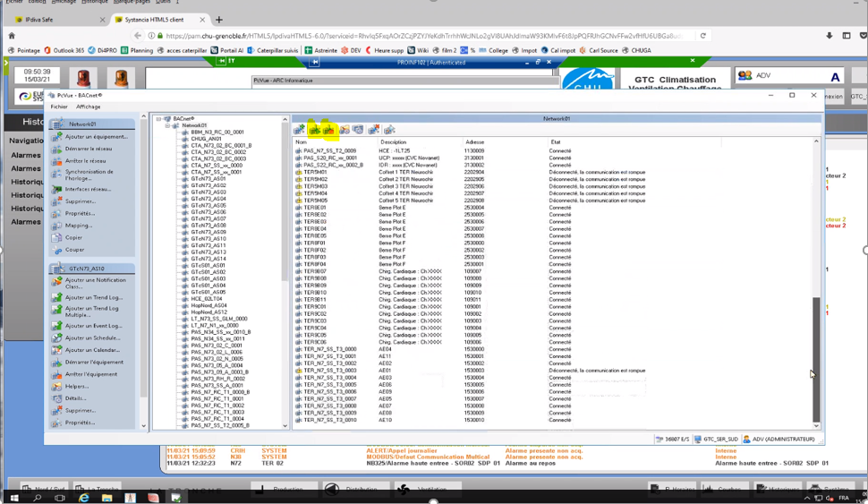
Task: Open the Affichage menu
Action: tap(88, 107)
